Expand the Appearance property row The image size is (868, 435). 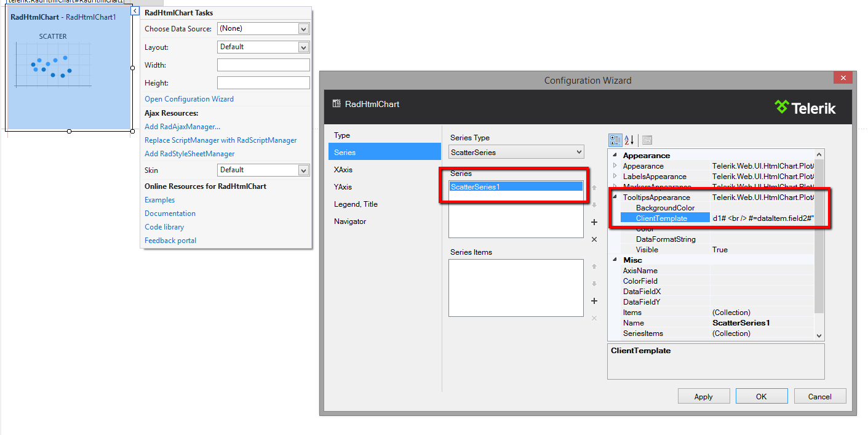pos(615,166)
